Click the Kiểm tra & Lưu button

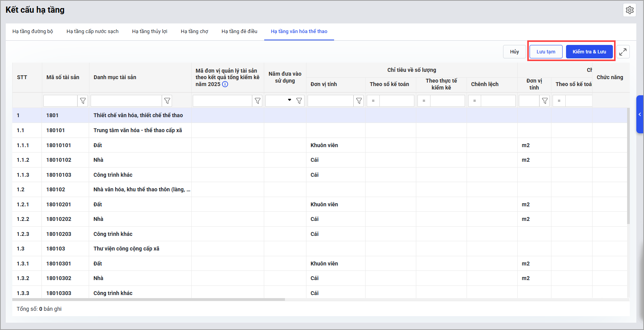(589, 52)
